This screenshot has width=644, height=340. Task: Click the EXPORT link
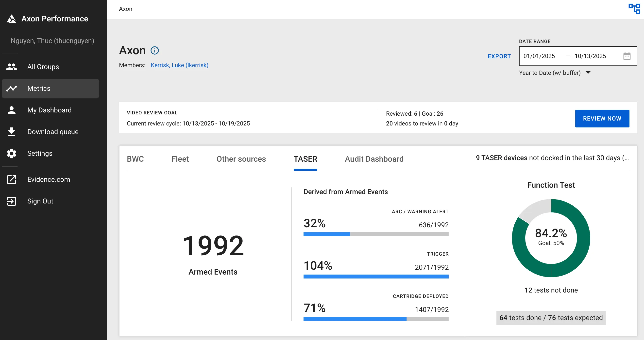click(499, 56)
